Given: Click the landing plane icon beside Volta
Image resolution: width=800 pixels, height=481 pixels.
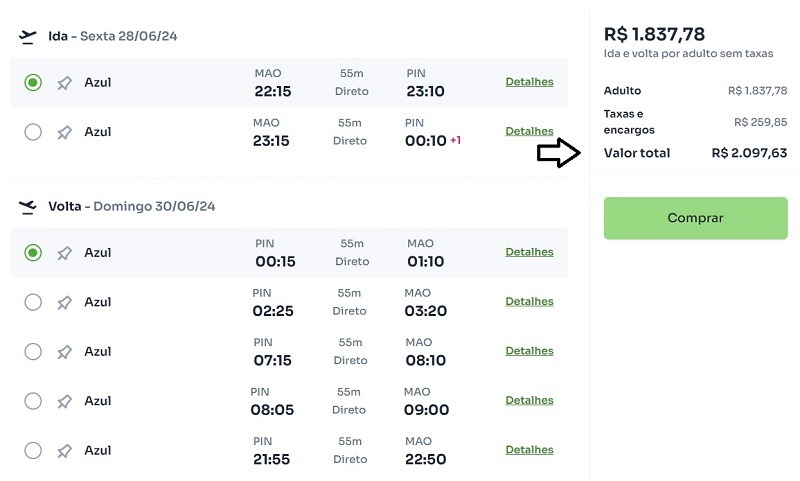Looking at the screenshot, I should coord(28,207).
